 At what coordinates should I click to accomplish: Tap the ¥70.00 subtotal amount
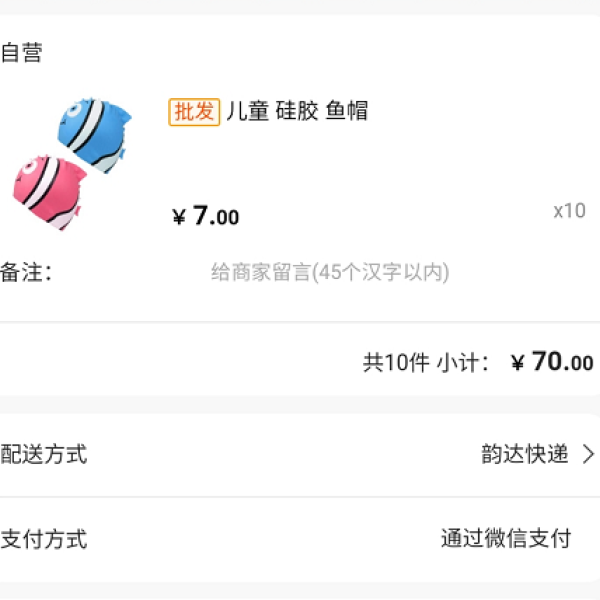pos(552,362)
